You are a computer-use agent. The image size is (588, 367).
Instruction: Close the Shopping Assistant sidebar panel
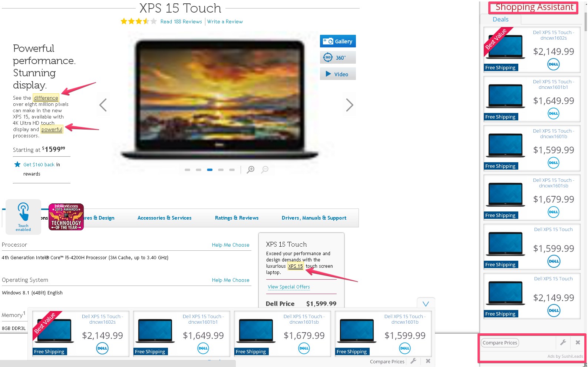click(x=578, y=343)
